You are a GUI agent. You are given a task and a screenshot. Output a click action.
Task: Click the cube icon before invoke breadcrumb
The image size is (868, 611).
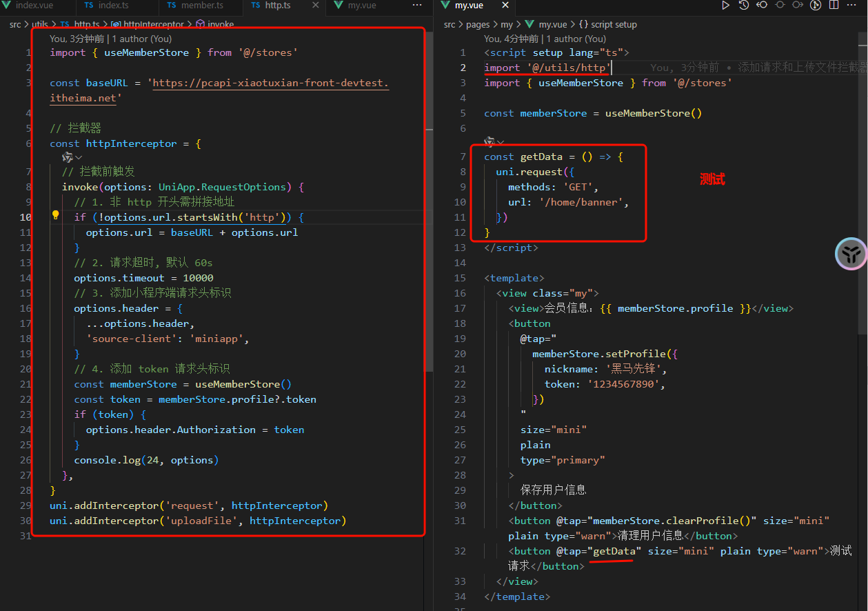[x=201, y=24]
